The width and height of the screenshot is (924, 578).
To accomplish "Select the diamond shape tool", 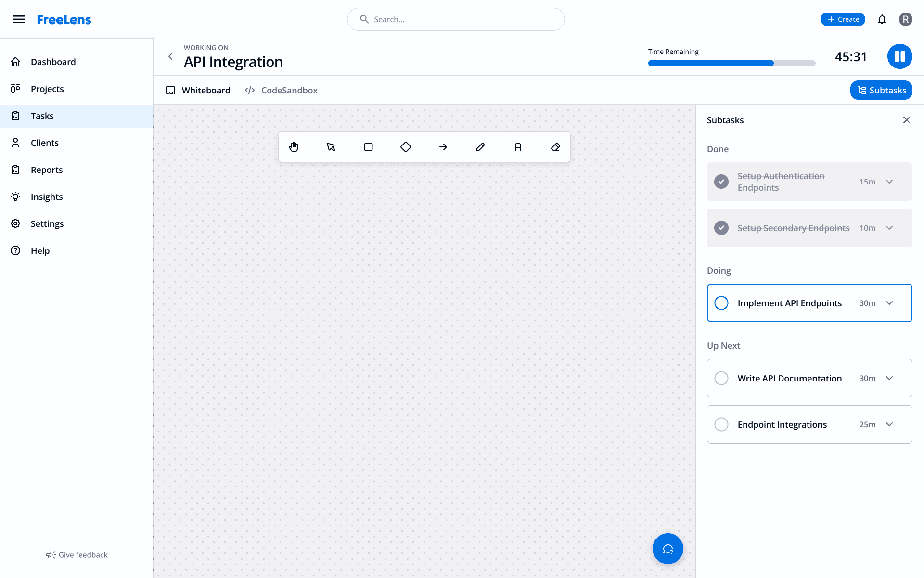I will tap(406, 147).
